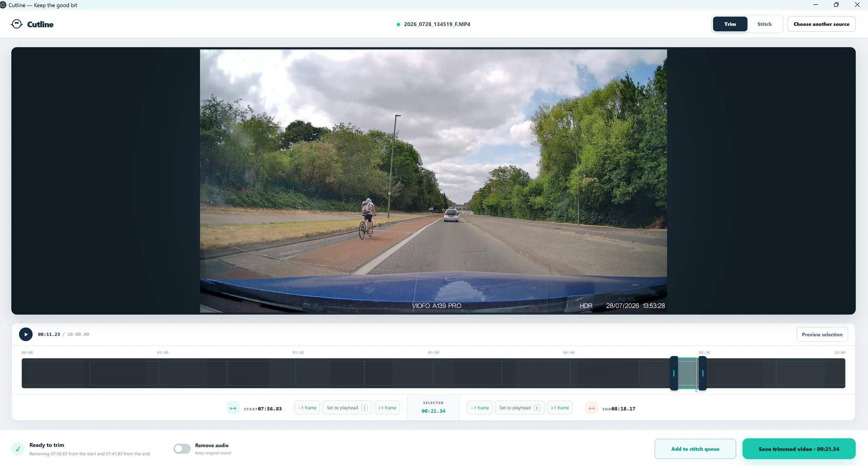Click the 'Keep original sound' caption
868x466 pixels.
pyautogui.click(x=213, y=453)
